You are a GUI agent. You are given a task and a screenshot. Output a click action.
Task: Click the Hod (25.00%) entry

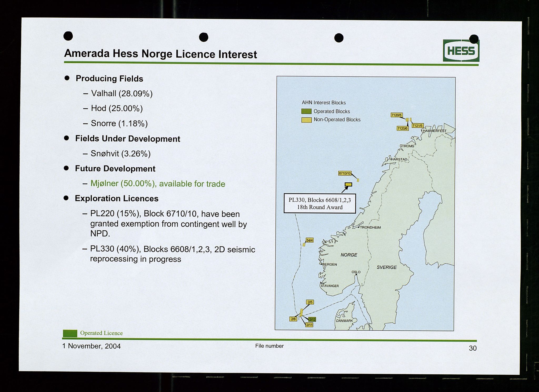[x=117, y=108]
